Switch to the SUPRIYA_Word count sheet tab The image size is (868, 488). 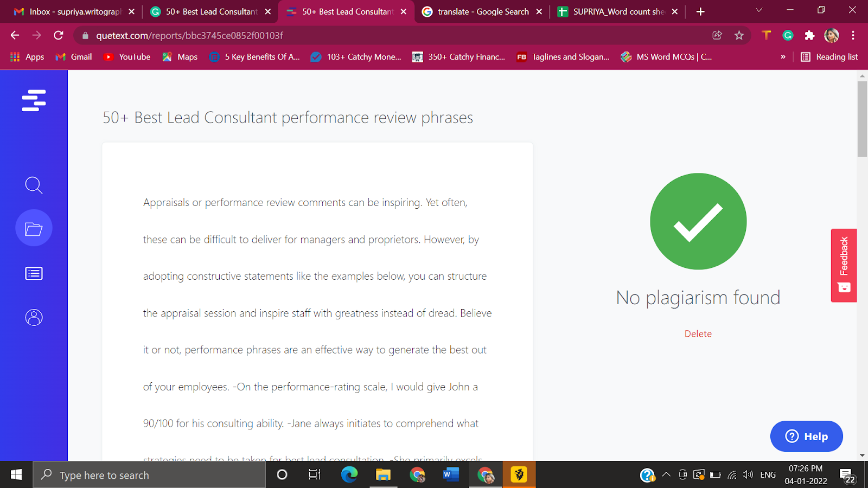tap(618, 11)
